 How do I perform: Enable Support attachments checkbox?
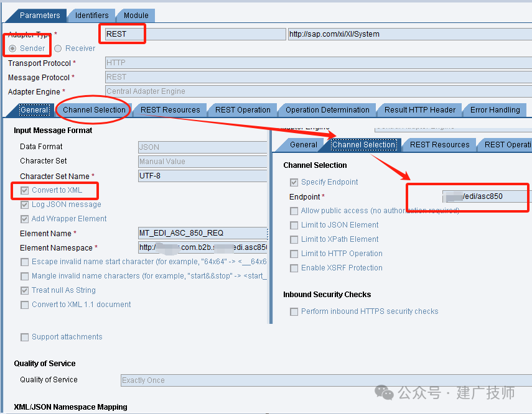click(x=24, y=337)
